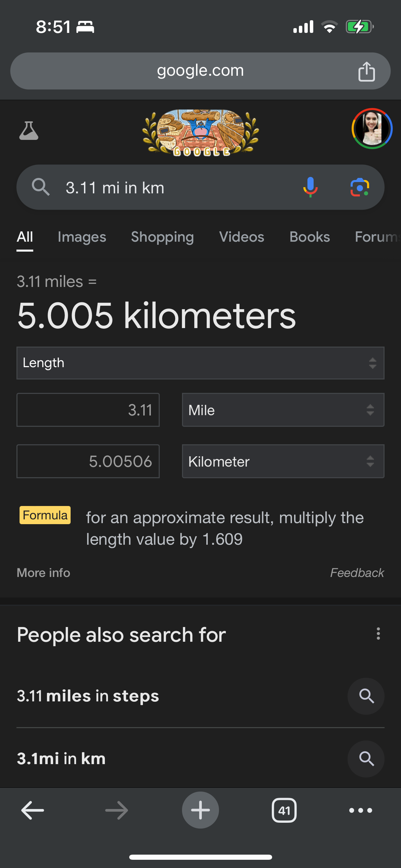401x868 pixels.
Task: Open Search Labs flask icon
Action: point(29,131)
